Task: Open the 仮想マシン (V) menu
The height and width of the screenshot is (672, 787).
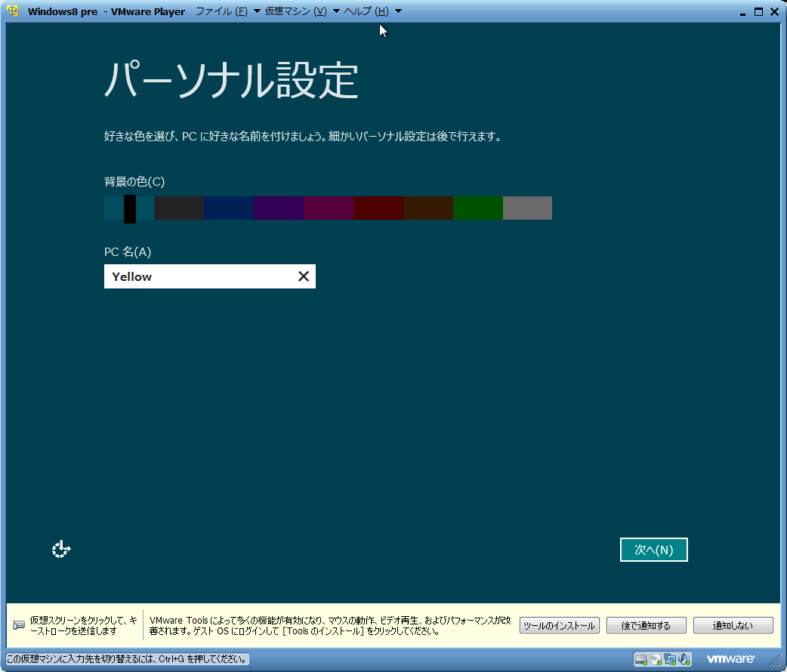Action: (295, 11)
